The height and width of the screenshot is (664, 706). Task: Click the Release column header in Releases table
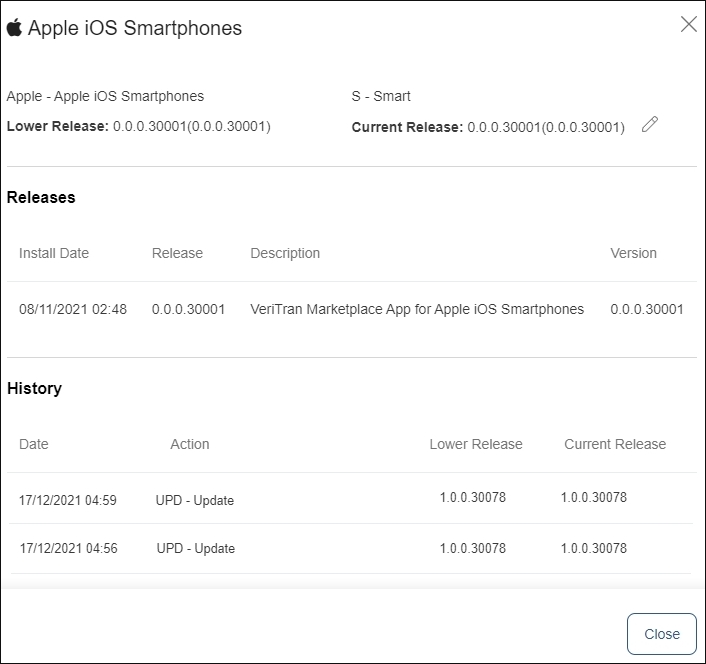(x=177, y=253)
